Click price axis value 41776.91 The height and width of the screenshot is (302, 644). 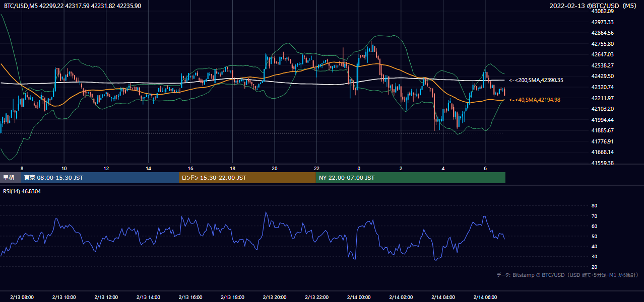(x=602, y=141)
